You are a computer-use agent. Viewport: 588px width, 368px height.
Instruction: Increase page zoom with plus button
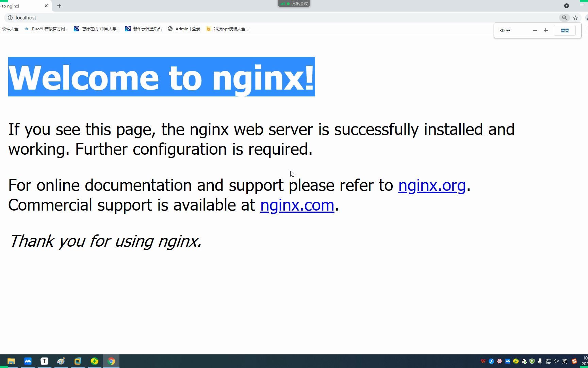click(546, 30)
